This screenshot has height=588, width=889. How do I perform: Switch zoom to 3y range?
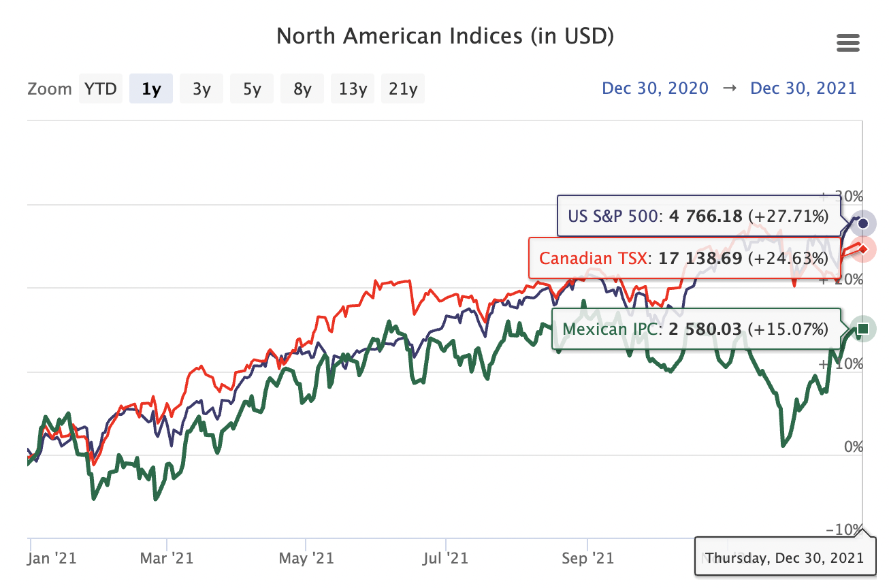tap(201, 88)
